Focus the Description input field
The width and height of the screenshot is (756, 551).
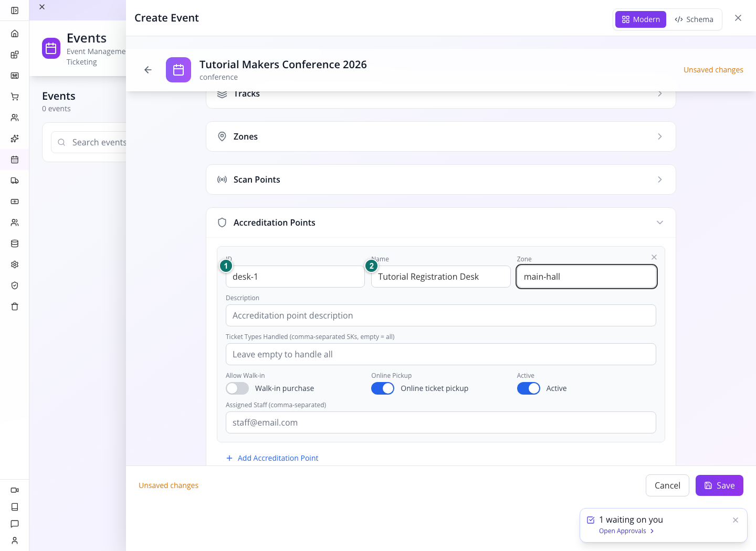point(441,315)
